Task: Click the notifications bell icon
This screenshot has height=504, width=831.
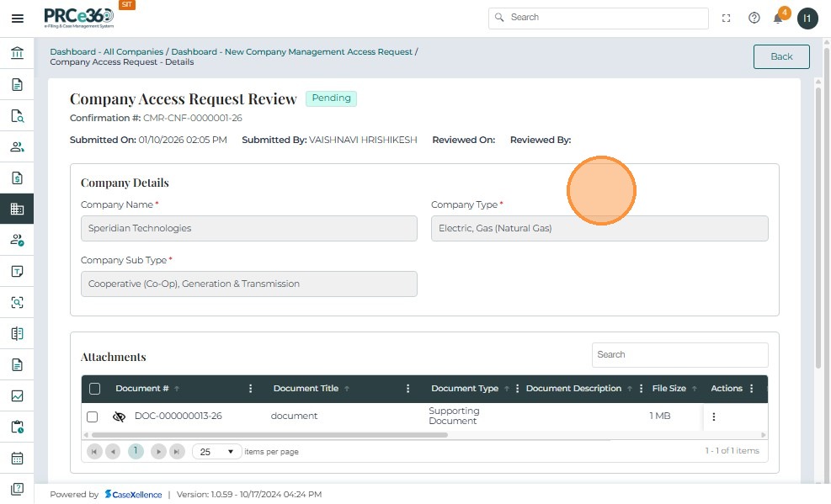Action: click(779, 19)
